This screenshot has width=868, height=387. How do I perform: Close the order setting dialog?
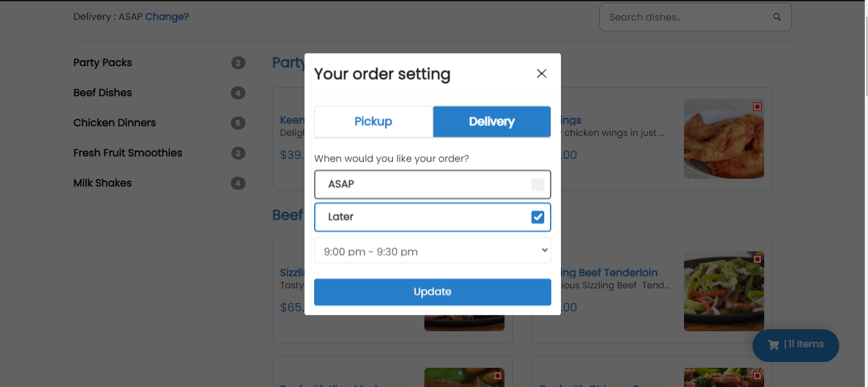point(542,74)
